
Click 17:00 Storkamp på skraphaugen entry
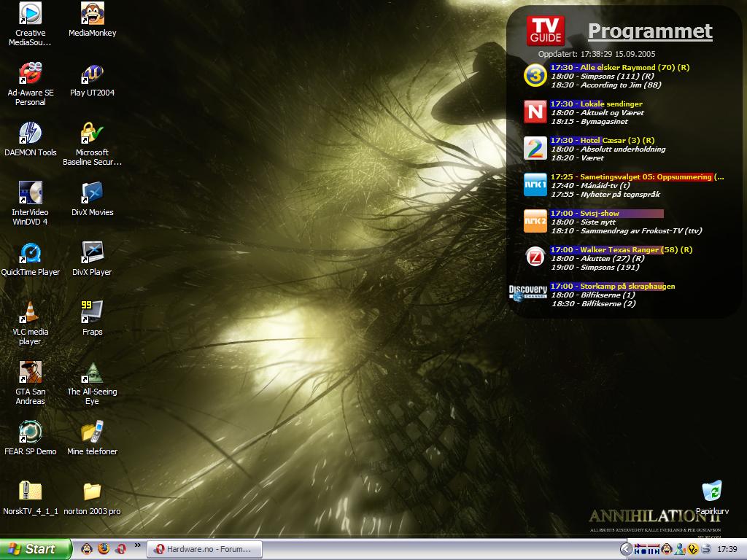point(613,286)
